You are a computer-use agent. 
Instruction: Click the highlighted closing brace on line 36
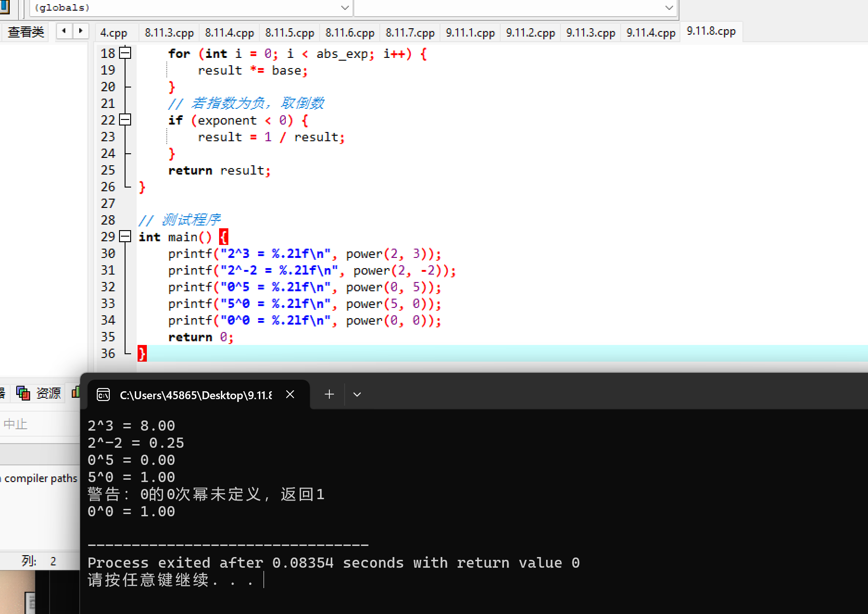142,353
